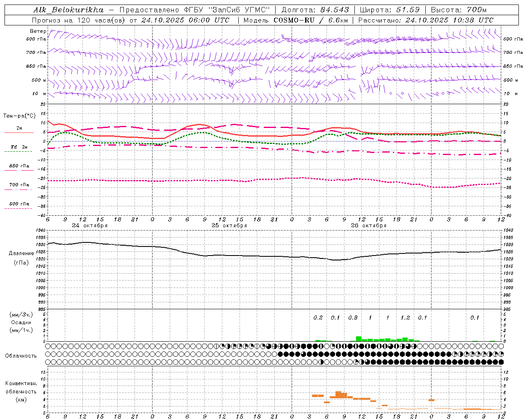Select the elevation text Высота: 700м
525x420 pixels.
[459, 10]
